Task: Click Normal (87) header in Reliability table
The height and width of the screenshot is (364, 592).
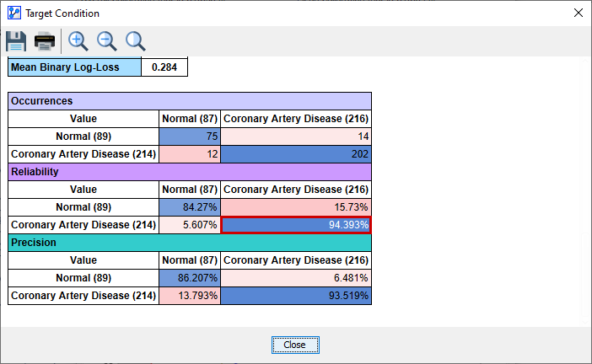Action: point(190,190)
